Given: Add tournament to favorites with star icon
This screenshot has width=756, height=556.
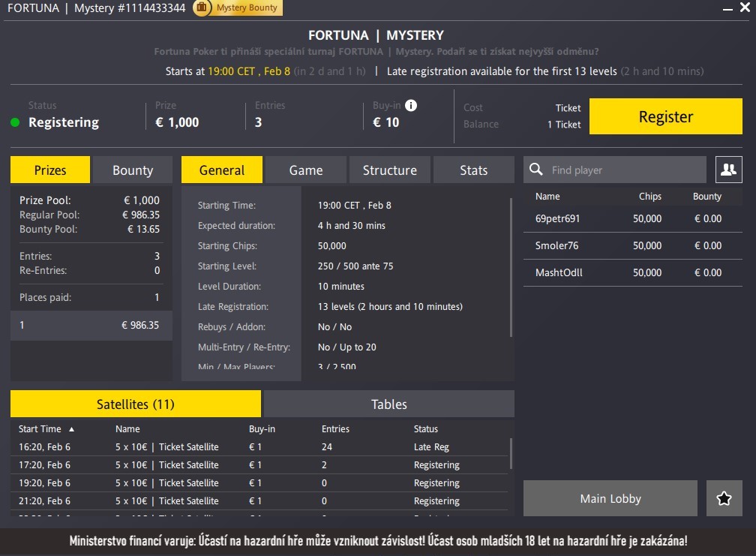Looking at the screenshot, I should (x=724, y=498).
